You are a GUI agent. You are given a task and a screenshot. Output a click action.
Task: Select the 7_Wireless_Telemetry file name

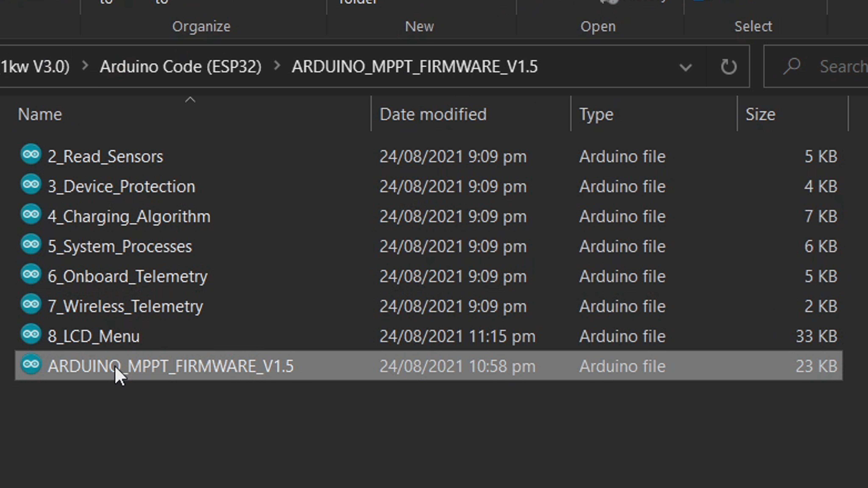[x=125, y=306]
